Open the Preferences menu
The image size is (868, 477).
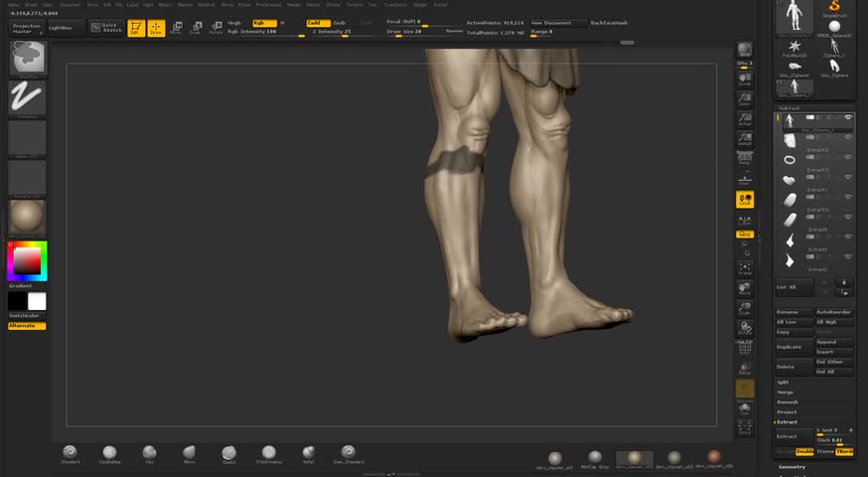pos(268,4)
